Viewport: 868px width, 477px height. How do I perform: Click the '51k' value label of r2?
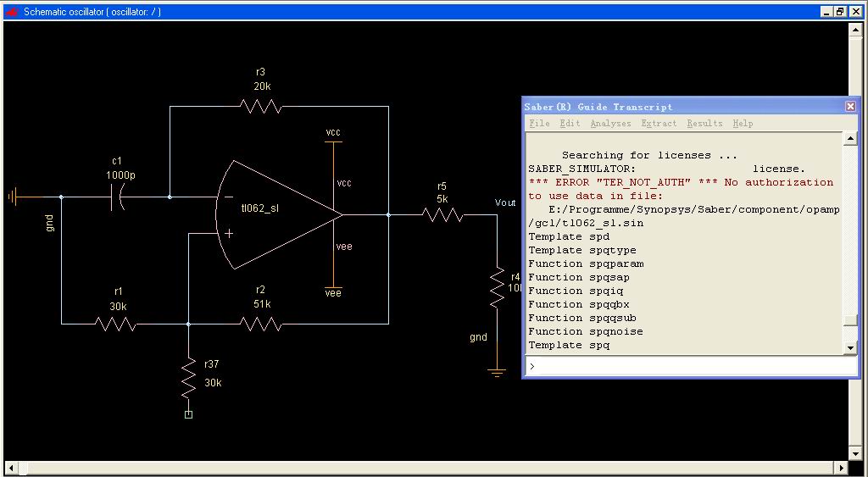tap(263, 304)
